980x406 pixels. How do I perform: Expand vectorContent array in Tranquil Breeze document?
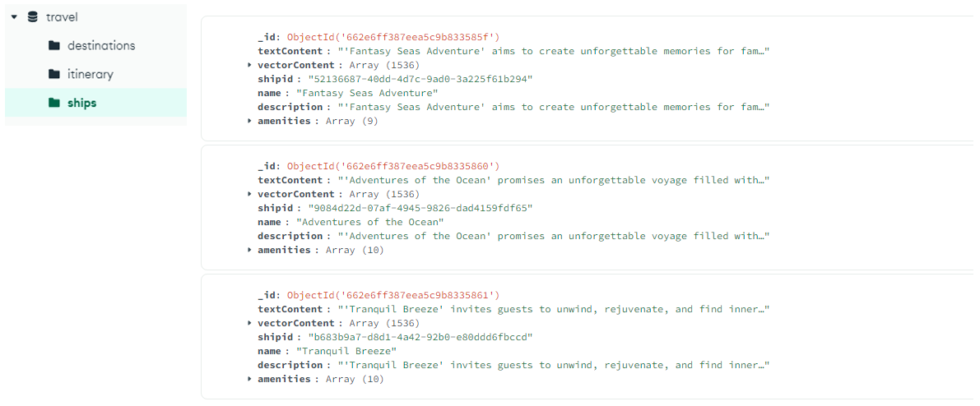250,324
